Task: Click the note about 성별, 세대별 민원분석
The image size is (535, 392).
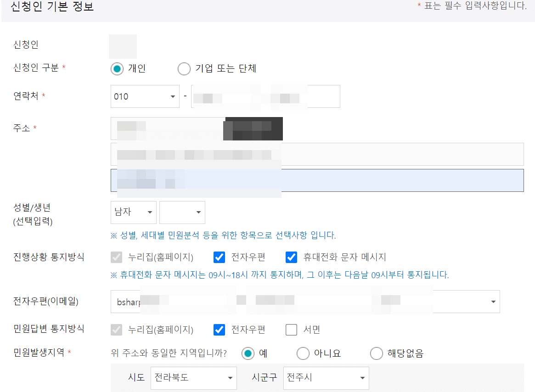Action: click(x=223, y=235)
